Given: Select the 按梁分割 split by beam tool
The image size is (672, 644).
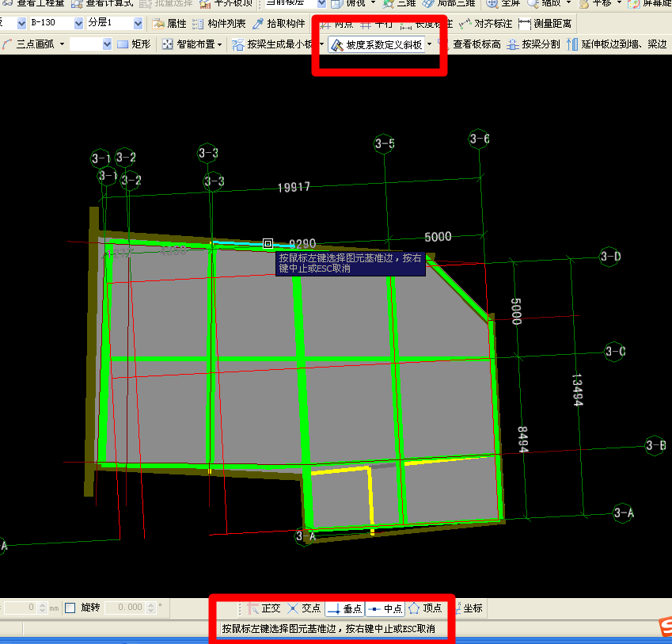Looking at the screenshot, I should point(533,44).
